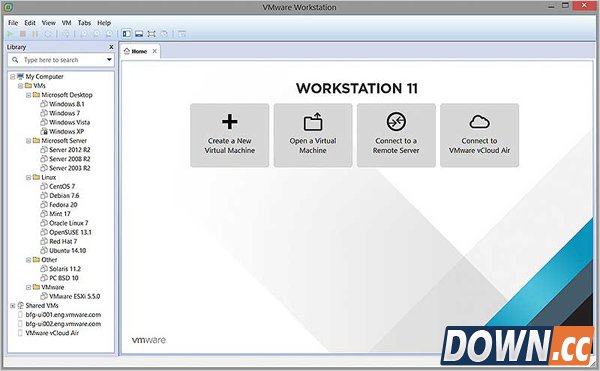Click the Microsoft Desktop folder icon
600x371 pixels.
(x=36, y=95)
